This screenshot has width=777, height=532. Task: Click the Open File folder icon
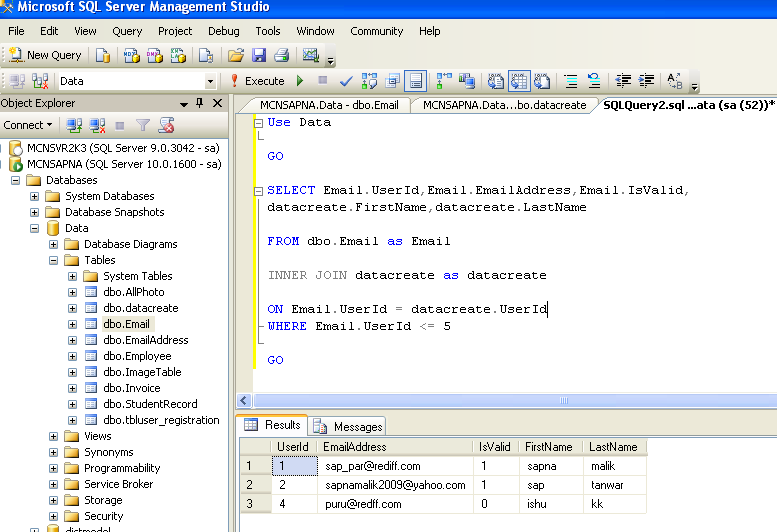(x=236, y=55)
